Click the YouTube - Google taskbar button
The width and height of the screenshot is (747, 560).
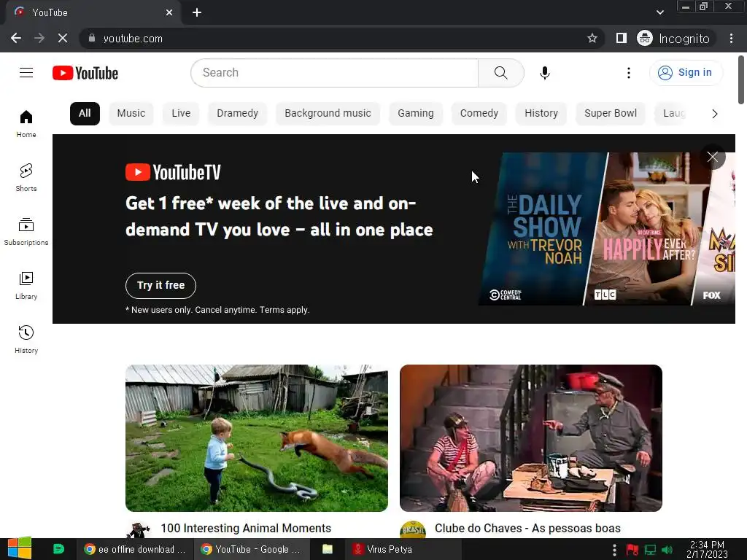[251, 549]
